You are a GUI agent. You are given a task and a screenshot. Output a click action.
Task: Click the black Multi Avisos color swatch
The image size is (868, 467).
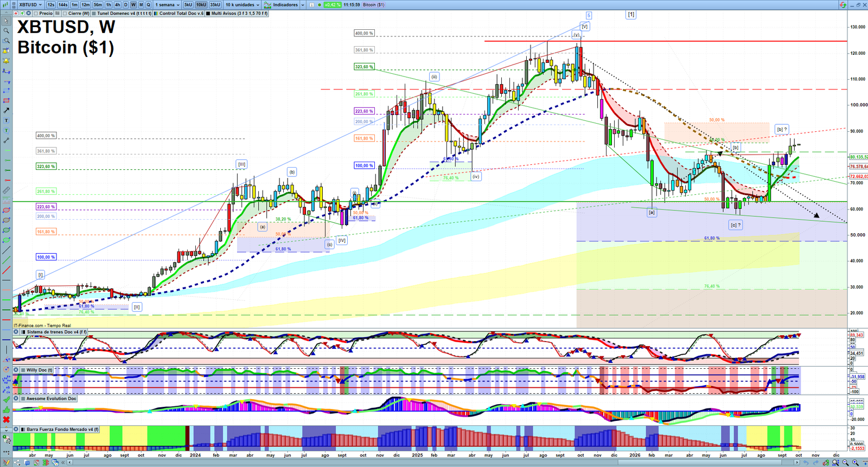[208, 14]
